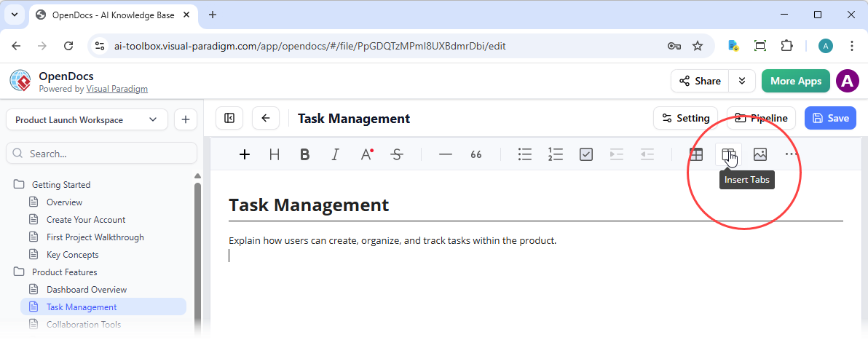Select Key Concepts in the sidebar
Viewport: 868px width, 340px height.
pos(72,255)
